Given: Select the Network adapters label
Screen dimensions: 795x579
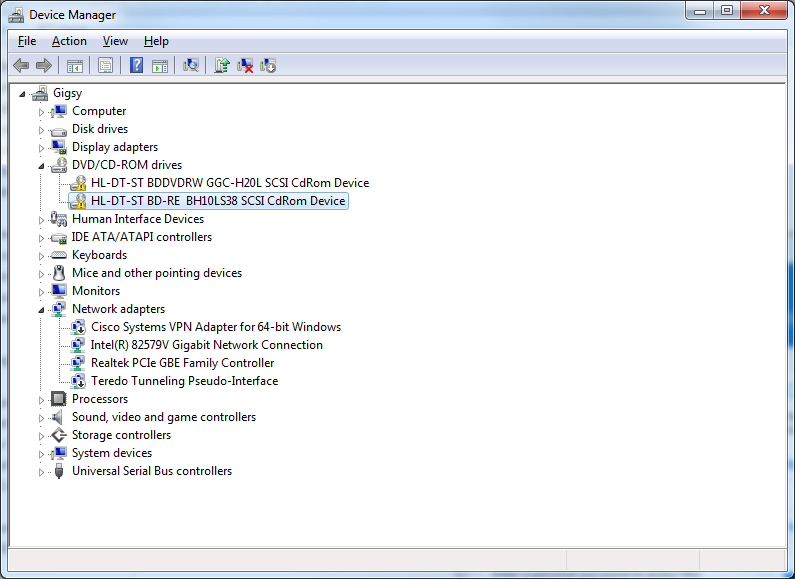Looking at the screenshot, I should (x=118, y=309).
